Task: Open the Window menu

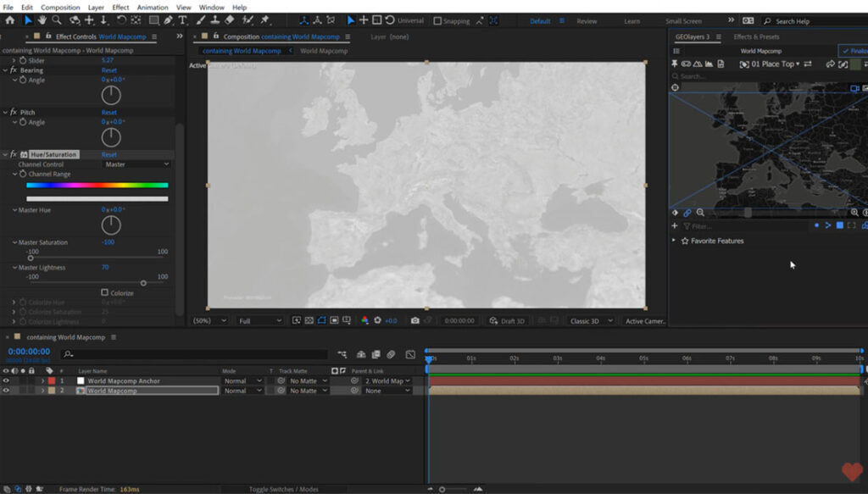Action: [211, 7]
